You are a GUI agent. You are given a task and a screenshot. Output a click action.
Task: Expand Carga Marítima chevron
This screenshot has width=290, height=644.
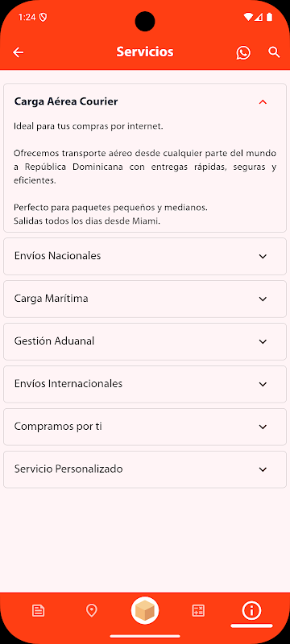pyautogui.click(x=263, y=299)
